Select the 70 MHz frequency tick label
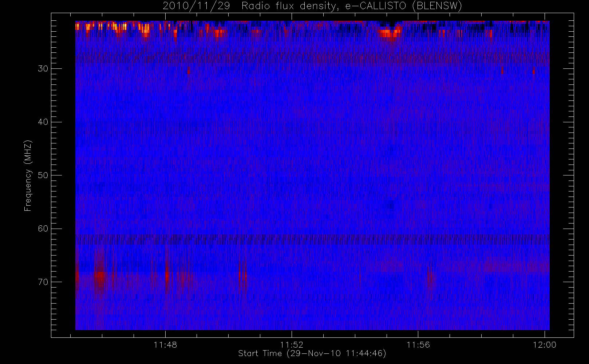The width and height of the screenshot is (589, 364). (43, 282)
